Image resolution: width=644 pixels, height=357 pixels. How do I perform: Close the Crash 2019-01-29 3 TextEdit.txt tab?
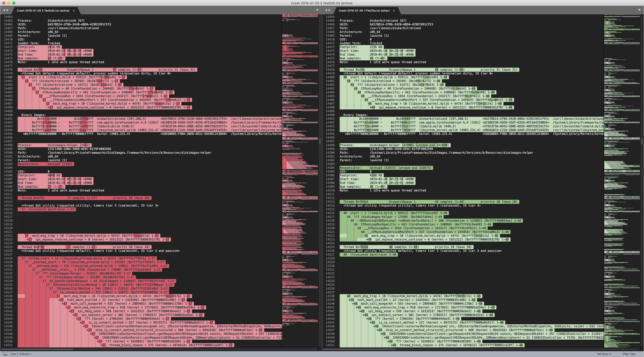coord(74,11)
